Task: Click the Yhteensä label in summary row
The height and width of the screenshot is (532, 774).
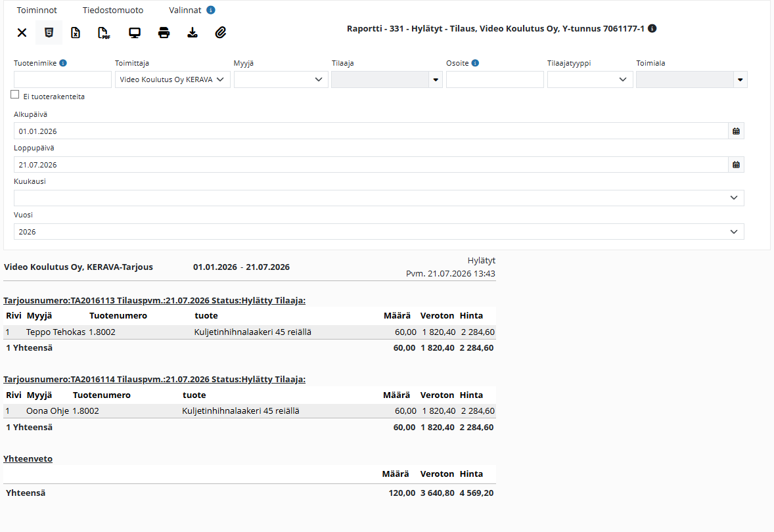Action: [x=26, y=493]
